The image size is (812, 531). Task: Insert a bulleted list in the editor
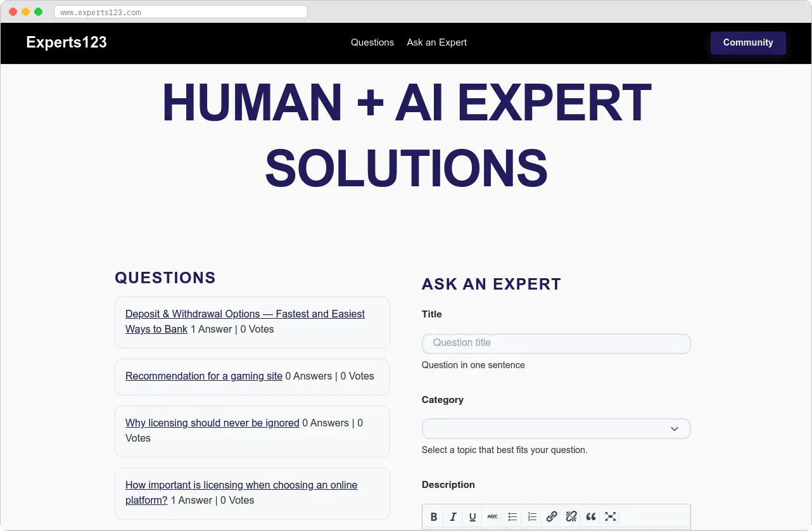[512, 516]
